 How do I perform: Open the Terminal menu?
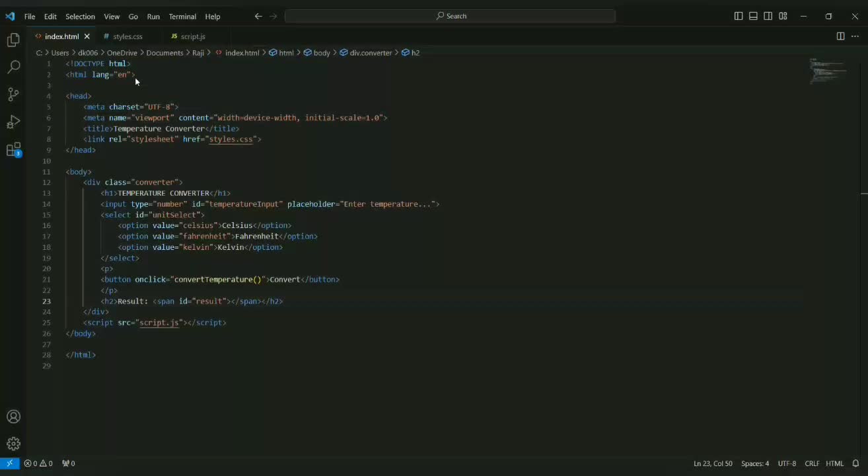[x=182, y=16]
